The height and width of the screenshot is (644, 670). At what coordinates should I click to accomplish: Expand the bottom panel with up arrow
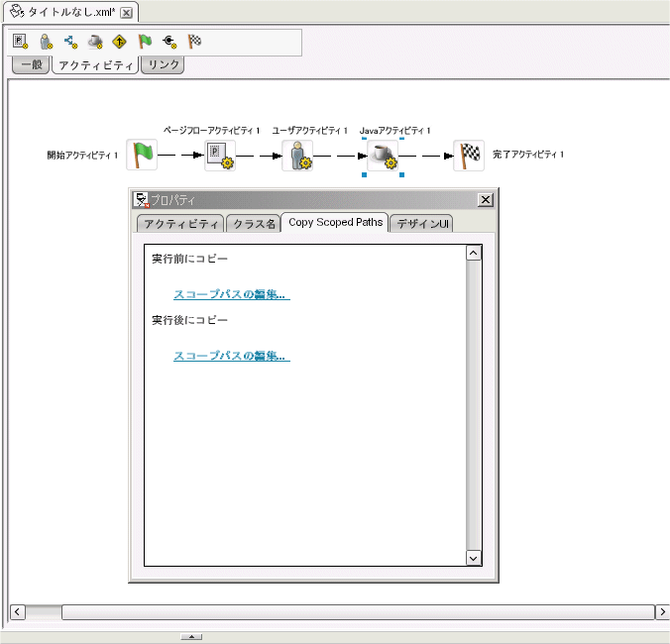pyautogui.click(x=191, y=637)
